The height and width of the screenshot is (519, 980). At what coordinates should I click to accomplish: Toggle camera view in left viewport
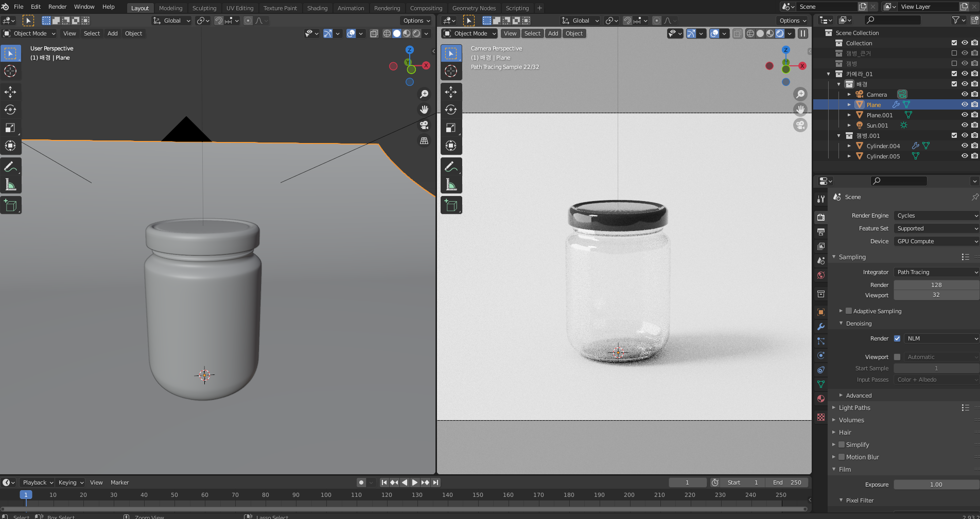pos(424,125)
